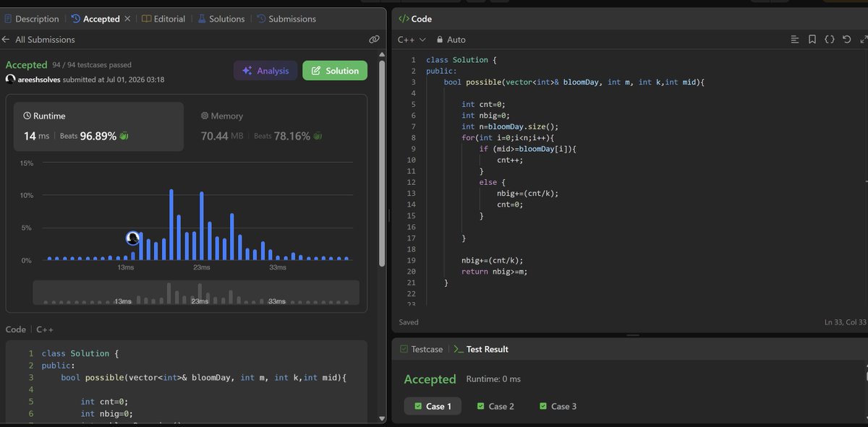Screen dimensions: 868x427
Task: Copy submission link with chain icon
Action: (x=374, y=40)
